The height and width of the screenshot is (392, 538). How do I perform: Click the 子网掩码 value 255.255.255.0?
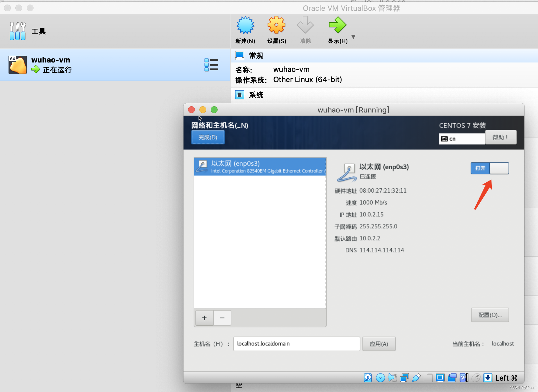(x=378, y=226)
